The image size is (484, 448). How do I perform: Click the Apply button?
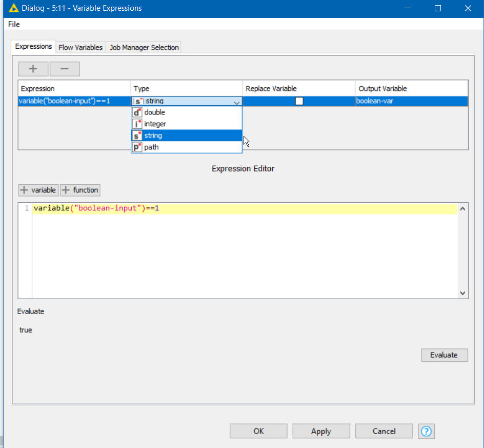[321, 431]
